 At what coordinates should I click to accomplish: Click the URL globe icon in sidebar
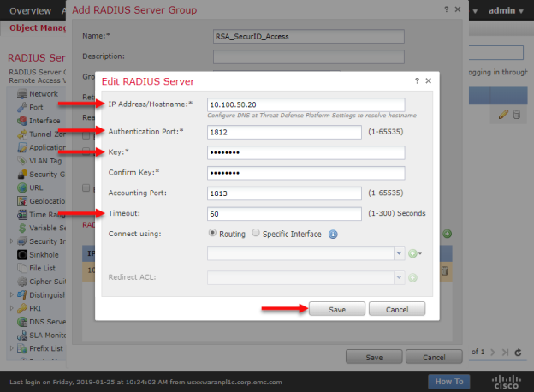click(x=22, y=187)
